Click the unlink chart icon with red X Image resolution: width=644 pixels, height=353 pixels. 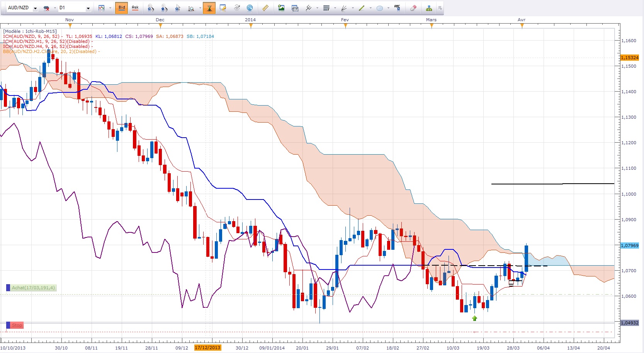coord(46,8)
